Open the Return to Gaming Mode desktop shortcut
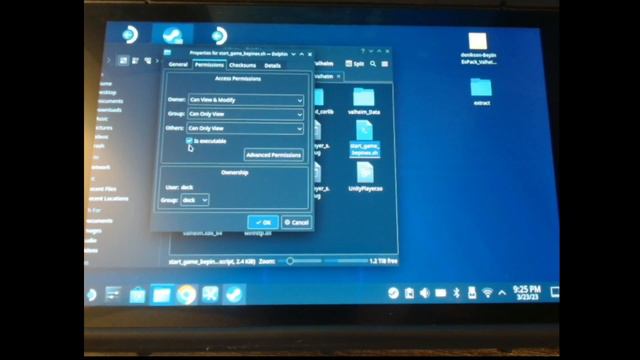The width and height of the screenshot is (640, 360). pos(130,34)
